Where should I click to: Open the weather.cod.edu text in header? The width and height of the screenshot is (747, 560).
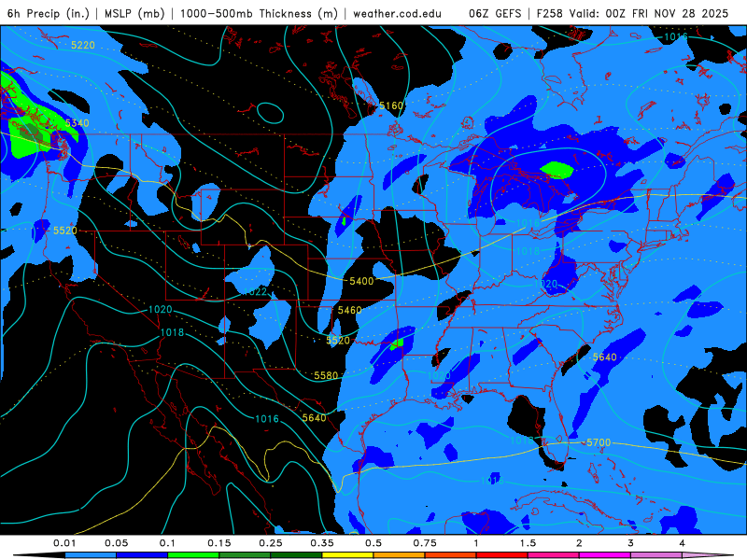(397, 13)
